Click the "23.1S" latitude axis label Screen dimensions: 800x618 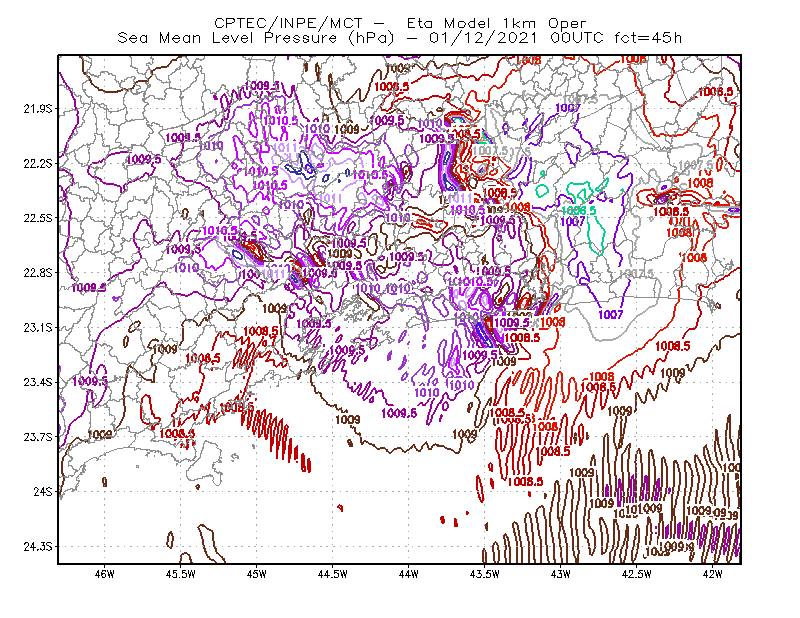38,327
